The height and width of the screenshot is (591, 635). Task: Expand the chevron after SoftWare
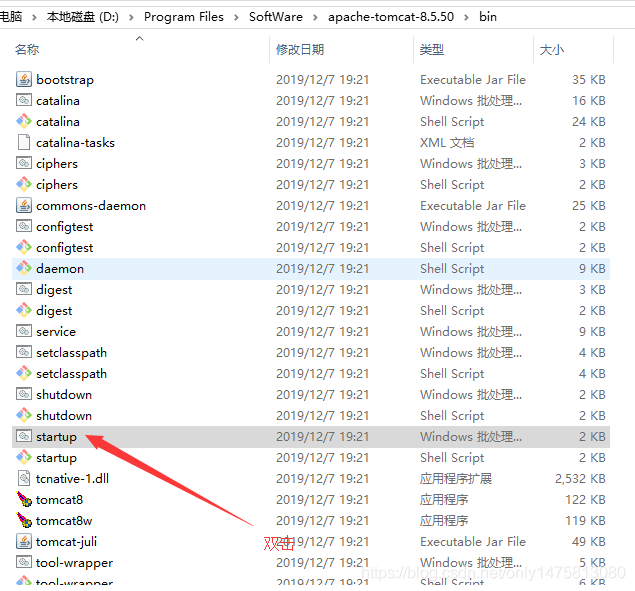click(x=315, y=17)
